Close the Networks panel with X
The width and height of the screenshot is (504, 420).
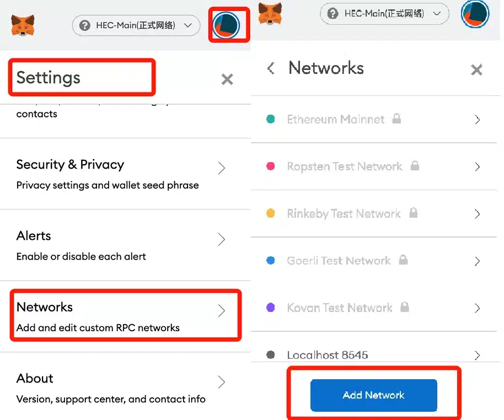(476, 69)
